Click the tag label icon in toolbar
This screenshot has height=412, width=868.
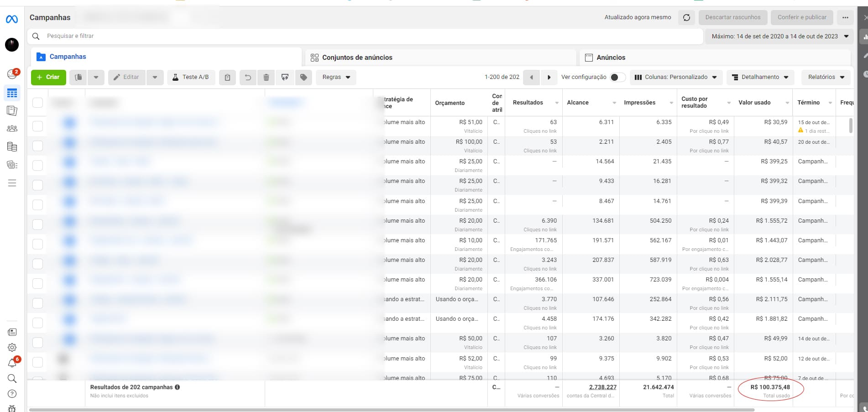pyautogui.click(x=303, y=78)
